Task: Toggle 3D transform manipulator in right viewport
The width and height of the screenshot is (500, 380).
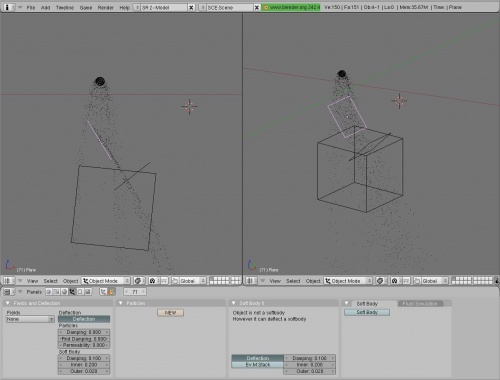Action: [417, 281]
